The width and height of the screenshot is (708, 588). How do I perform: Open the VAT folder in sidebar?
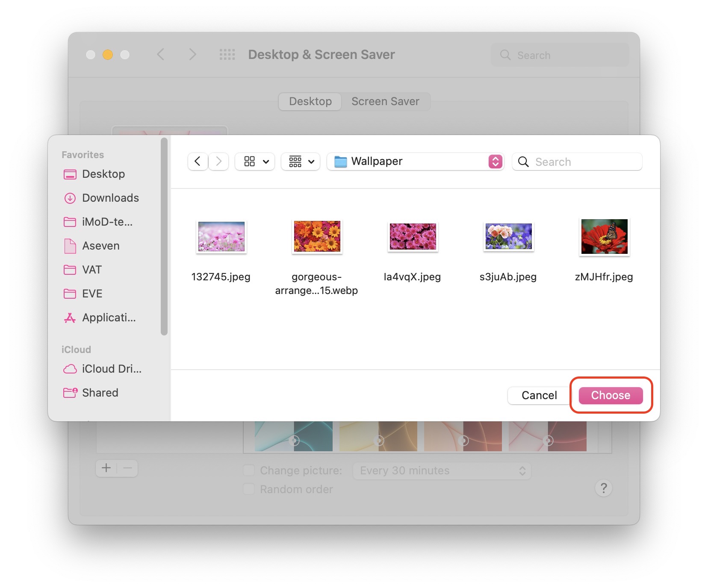click(x=91, y=270)
